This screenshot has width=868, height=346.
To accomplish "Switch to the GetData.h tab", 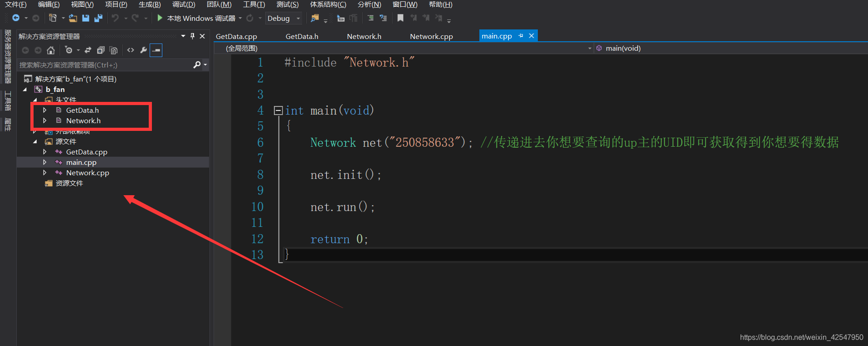I will pyautogui.click(x=302, y=36).
